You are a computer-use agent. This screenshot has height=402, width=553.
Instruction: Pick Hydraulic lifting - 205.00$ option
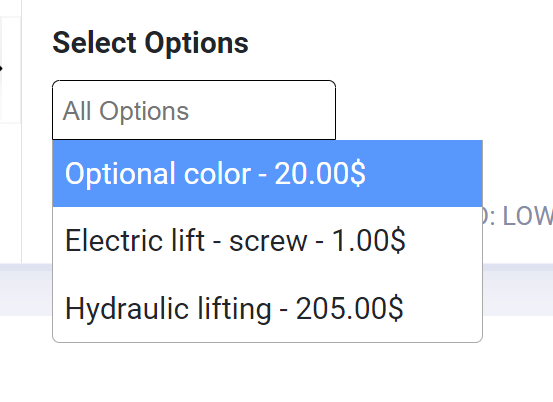pos(267,308)
